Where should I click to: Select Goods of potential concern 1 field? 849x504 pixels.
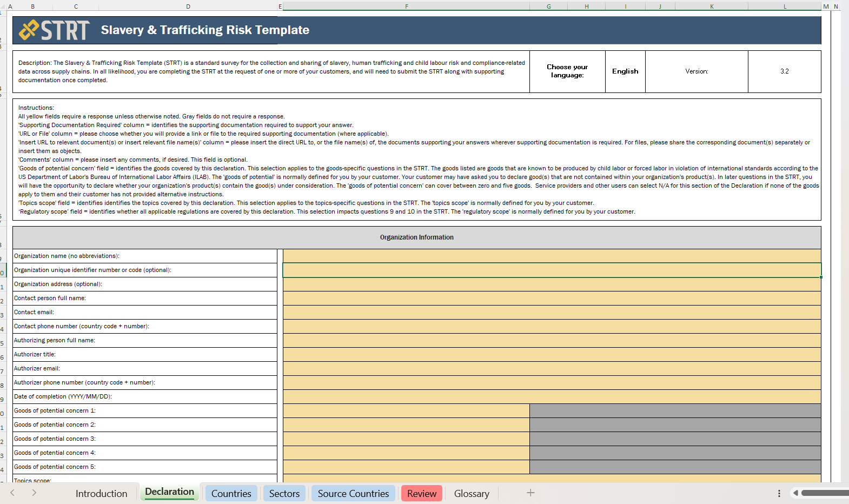406,411
